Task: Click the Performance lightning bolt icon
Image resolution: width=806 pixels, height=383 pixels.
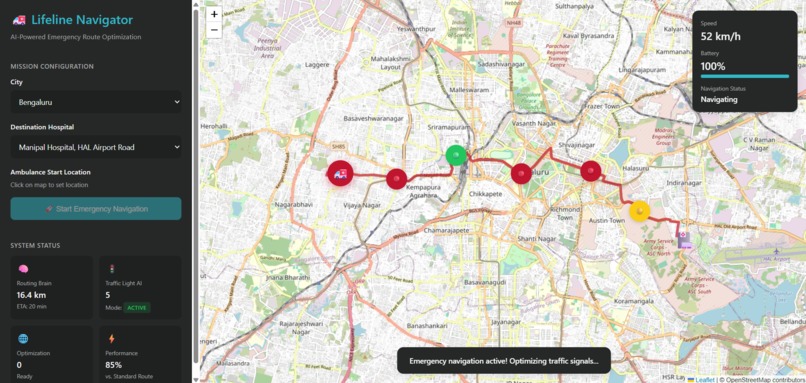Action: [111, 339]
